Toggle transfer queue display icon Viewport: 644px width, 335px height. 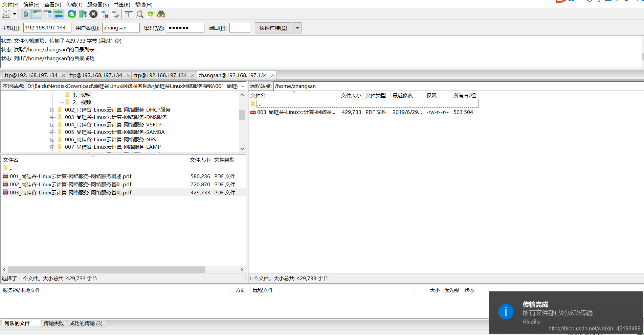pos(59,14)
